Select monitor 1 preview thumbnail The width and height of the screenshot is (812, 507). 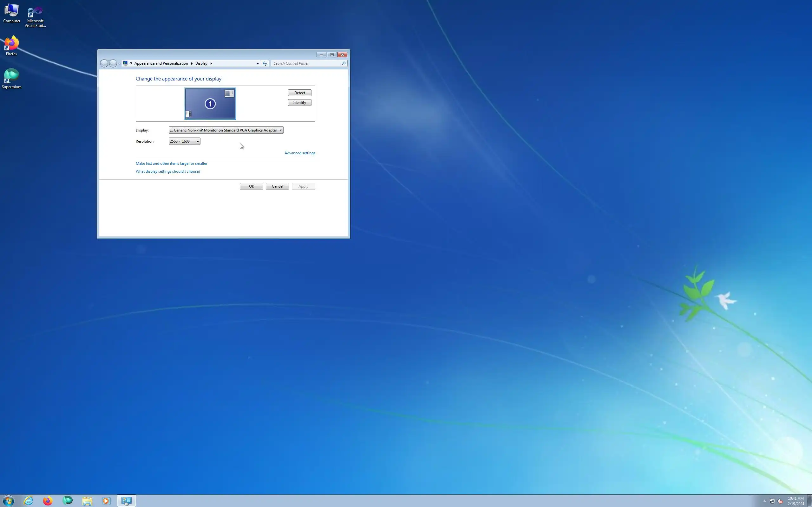click(210, 104)
